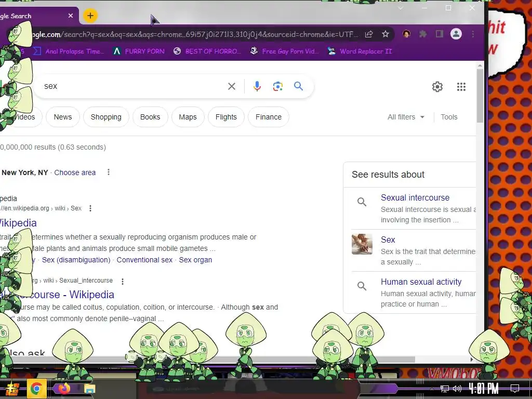Click the horizontal scrollbar right arrow
Viewport: 532px width, 399px height.
pos(472,360)
